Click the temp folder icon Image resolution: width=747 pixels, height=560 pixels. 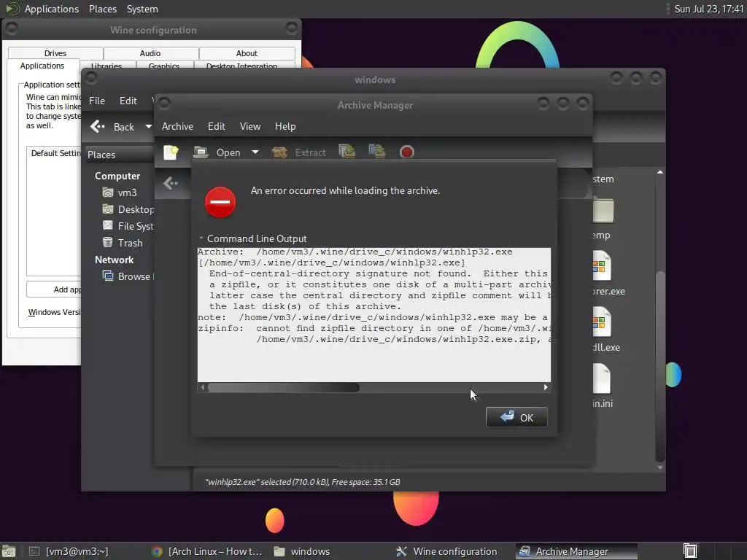coord(603,211)
